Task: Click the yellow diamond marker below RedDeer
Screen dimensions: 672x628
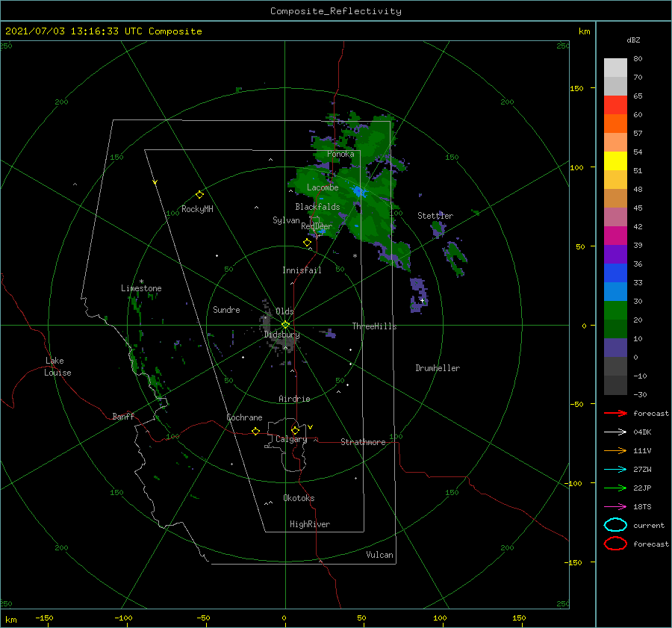Action: pos(307,243)
